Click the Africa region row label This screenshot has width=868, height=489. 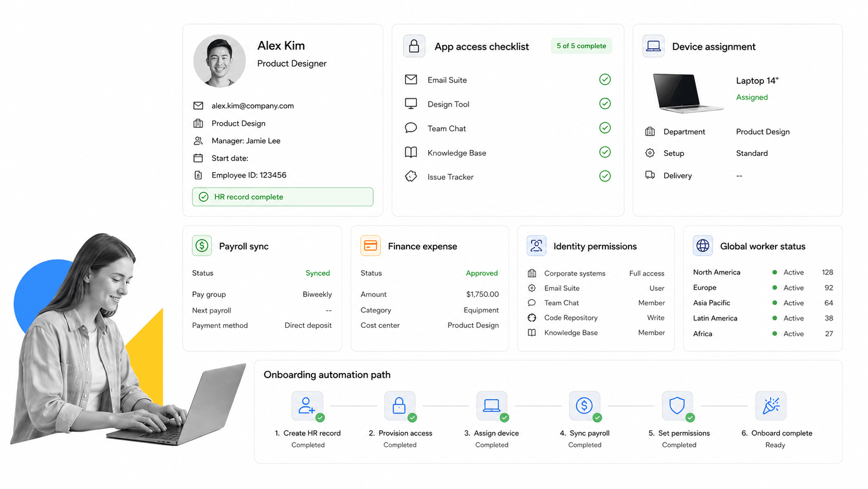pos(703,334)
